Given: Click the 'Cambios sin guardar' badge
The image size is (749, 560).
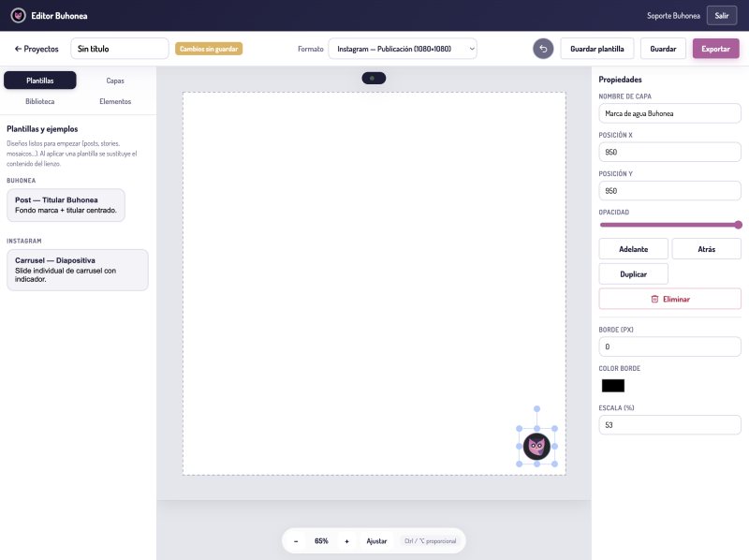Looking at the screenshot, I should [x=209, y=49].
